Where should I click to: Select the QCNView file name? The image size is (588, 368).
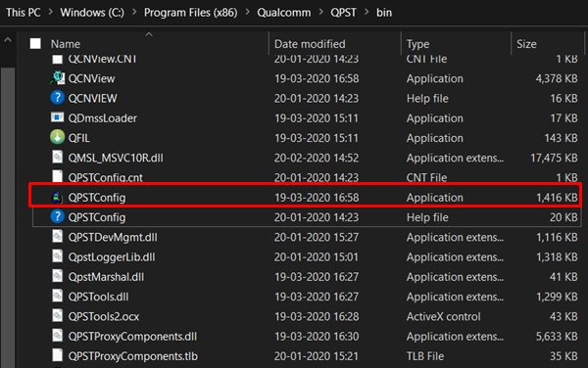click(x=91, y=78)
